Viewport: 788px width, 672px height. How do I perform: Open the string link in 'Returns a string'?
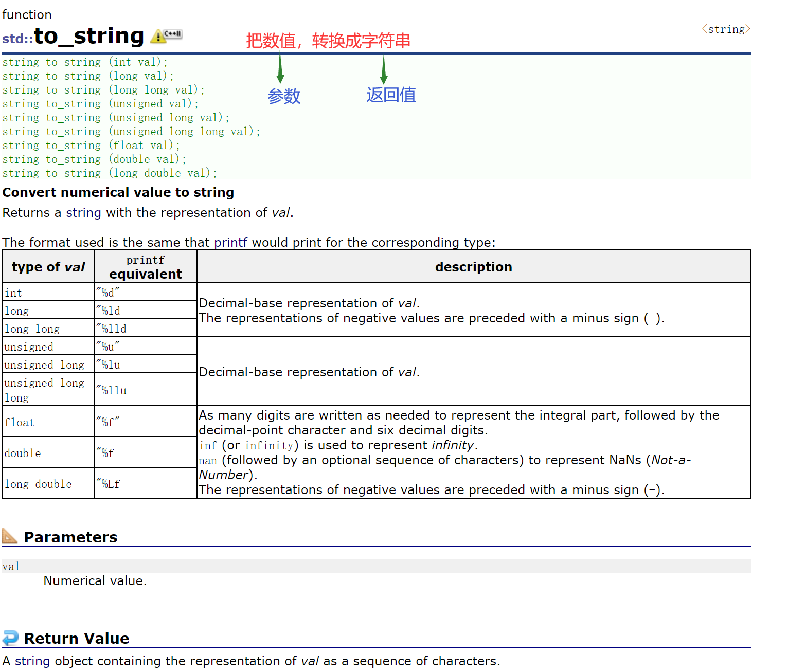83,213
